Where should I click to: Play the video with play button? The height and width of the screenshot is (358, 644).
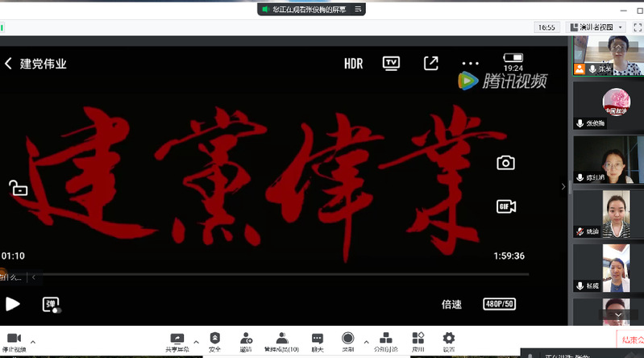(x=13, y=304)
